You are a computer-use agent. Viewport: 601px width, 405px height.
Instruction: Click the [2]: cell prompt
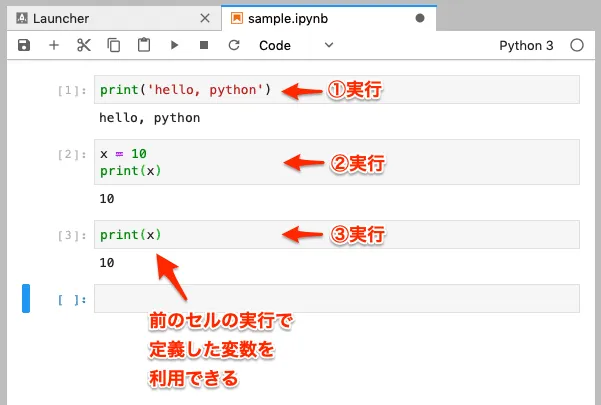click(x=72, y=154)
